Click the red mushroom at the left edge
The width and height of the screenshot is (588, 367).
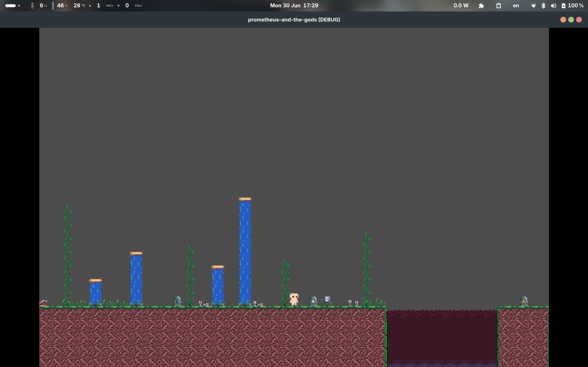tap(43, 303)
